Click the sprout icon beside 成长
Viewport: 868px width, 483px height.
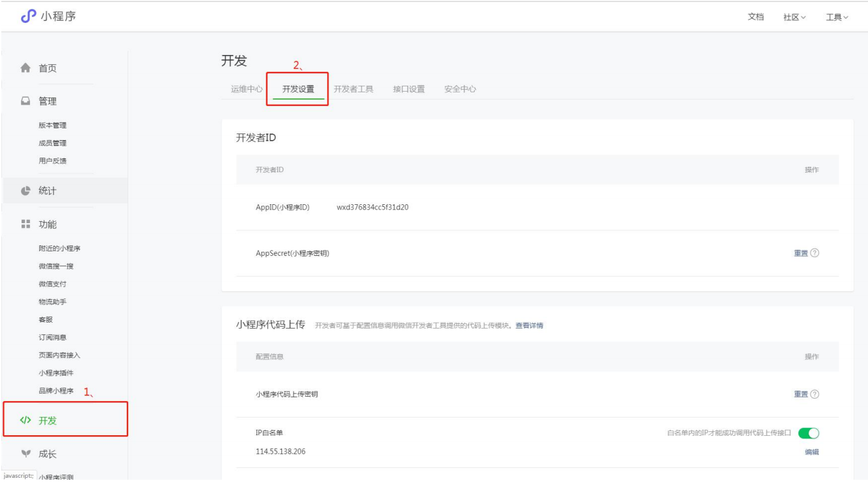[26, 454]
